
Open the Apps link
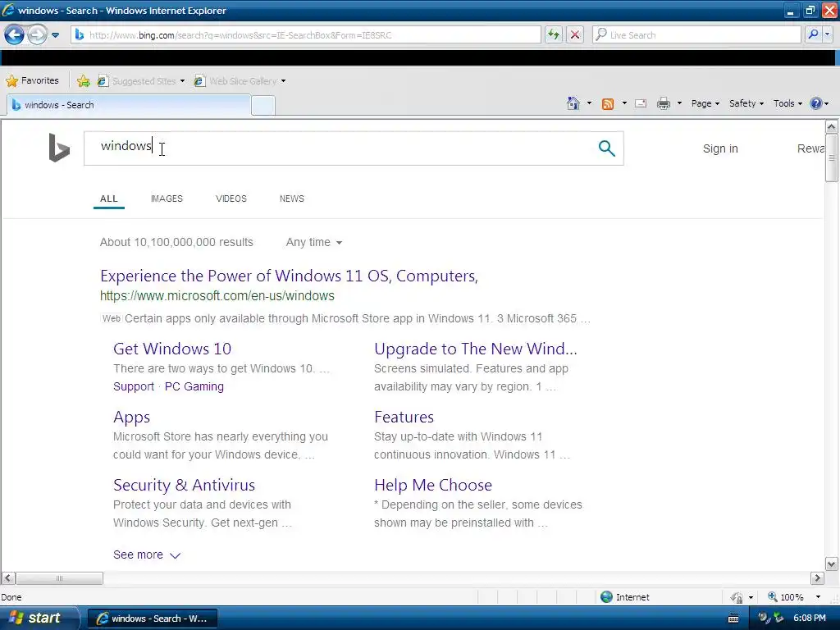coord(131,418)
